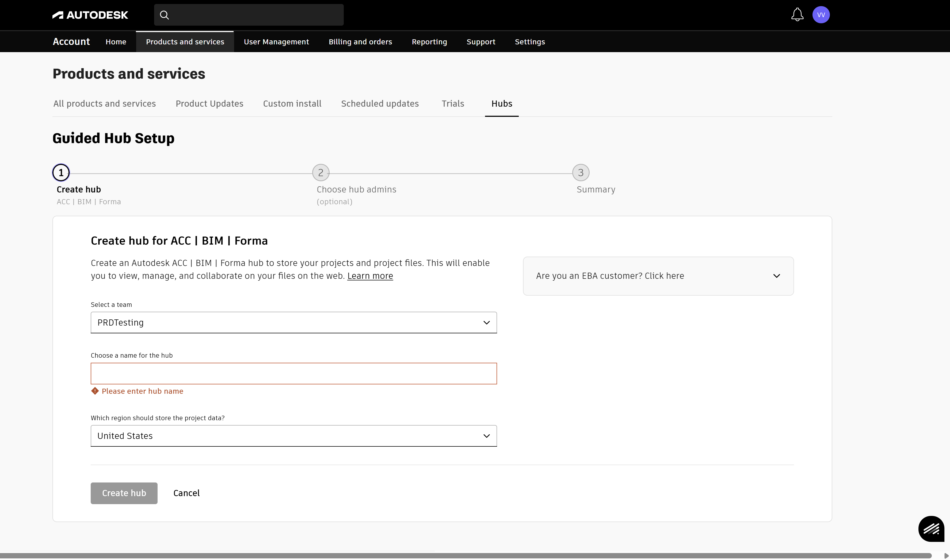Click the search magnifier icon
This screenshot has width=950, height=560.
pos(165,15)
